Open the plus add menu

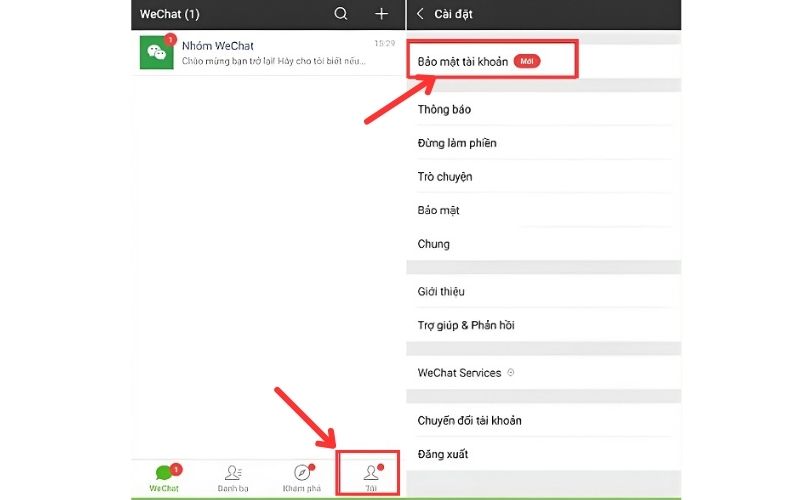[x=381, y=14]
